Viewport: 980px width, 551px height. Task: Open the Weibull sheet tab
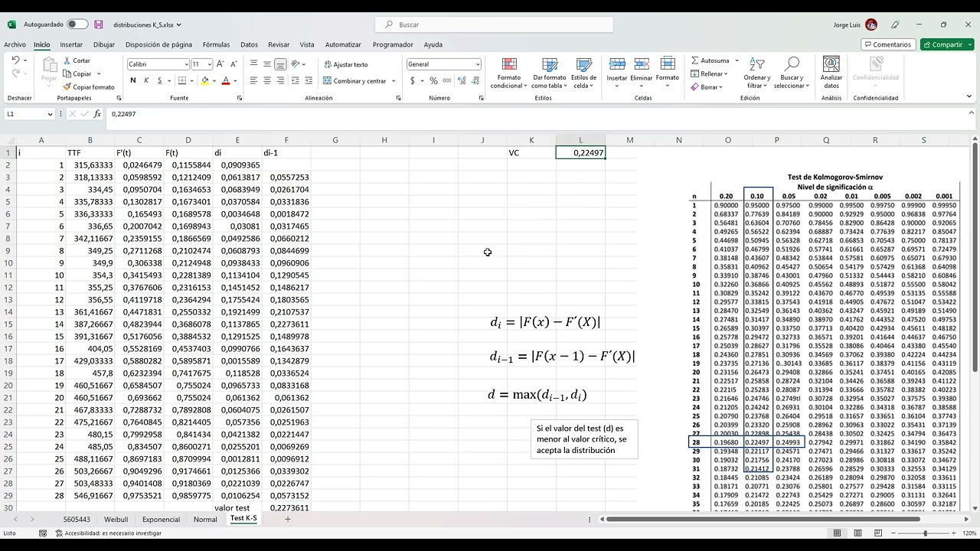coord(116,519)
